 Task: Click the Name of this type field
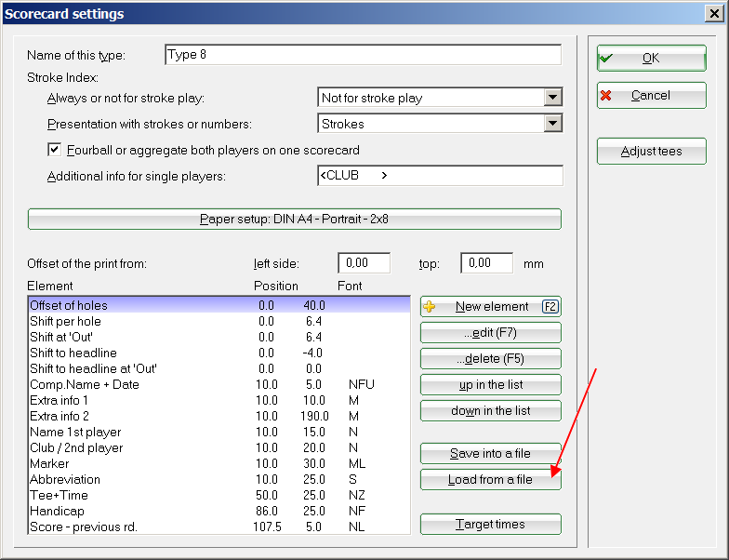[x=363, y=55]
